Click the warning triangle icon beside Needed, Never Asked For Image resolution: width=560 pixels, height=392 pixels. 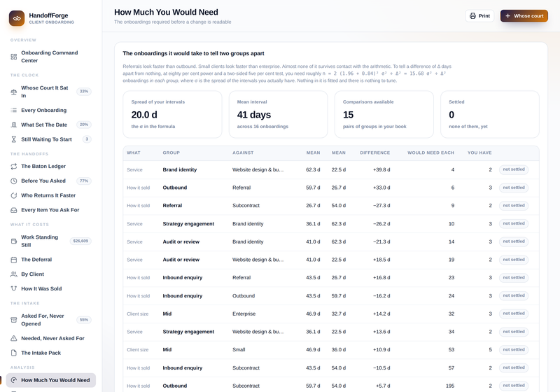point(13,338)
